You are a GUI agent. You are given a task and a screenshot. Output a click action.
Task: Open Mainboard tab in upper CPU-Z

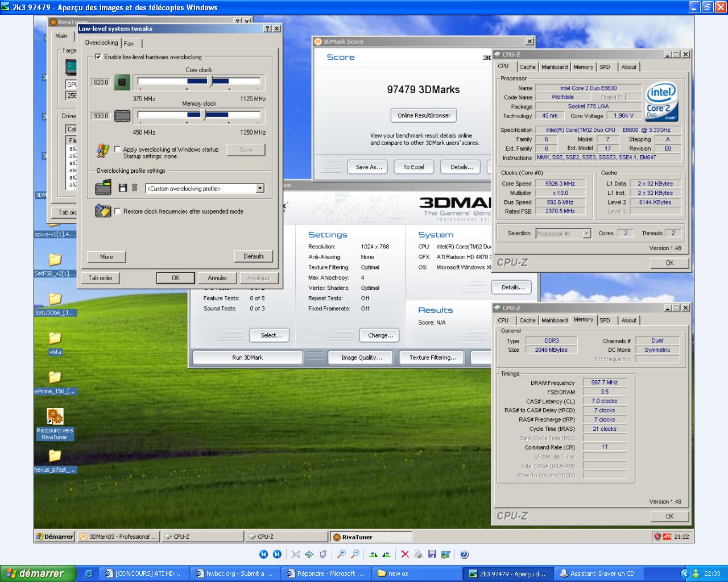(555, 67)
